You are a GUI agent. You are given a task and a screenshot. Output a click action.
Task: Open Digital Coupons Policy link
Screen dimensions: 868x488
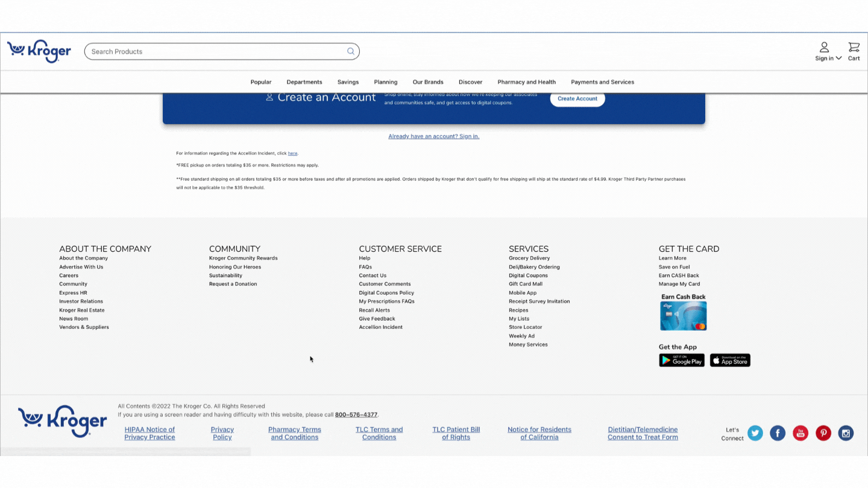click(386, 293)
